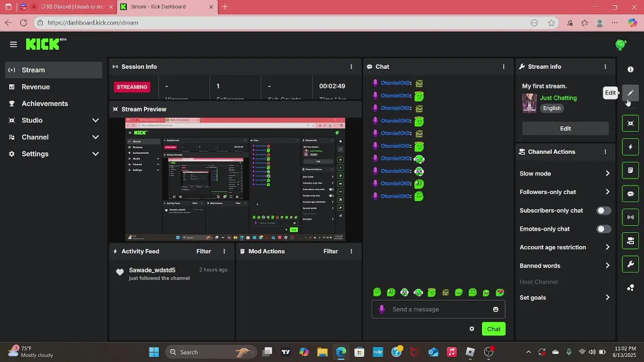The width and height of the screenshot is (644, 362).
Task: Click stream category thumbnail image
Action: pyautogui.click(x=529, y=103)
